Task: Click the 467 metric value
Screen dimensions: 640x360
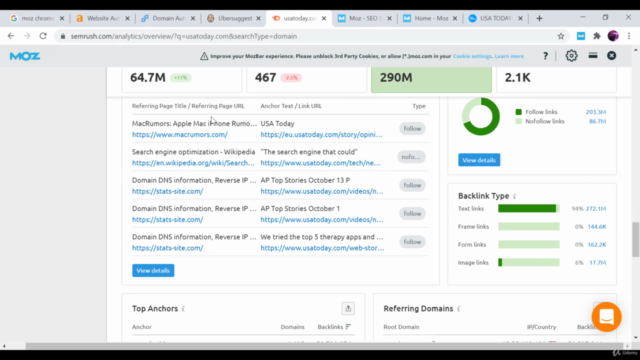Action: 265,78
